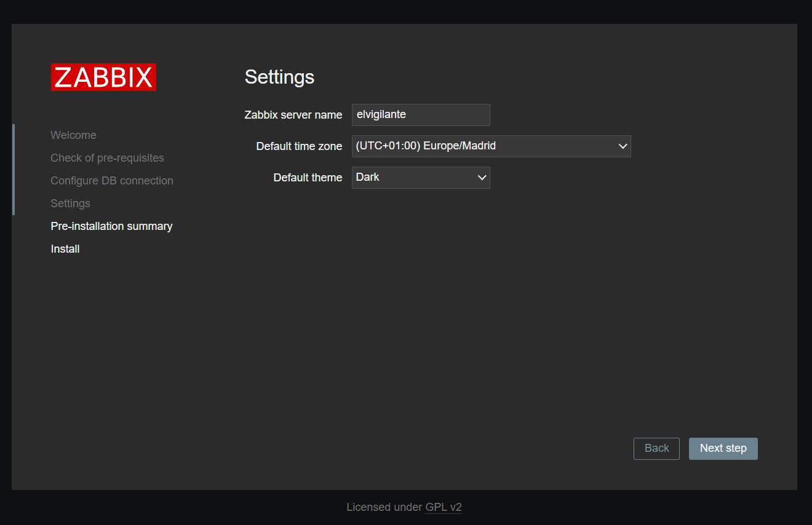Open the Default time zone dropdown
The image size is (812, 525).
pyautogui.click(x=492, y=146)
